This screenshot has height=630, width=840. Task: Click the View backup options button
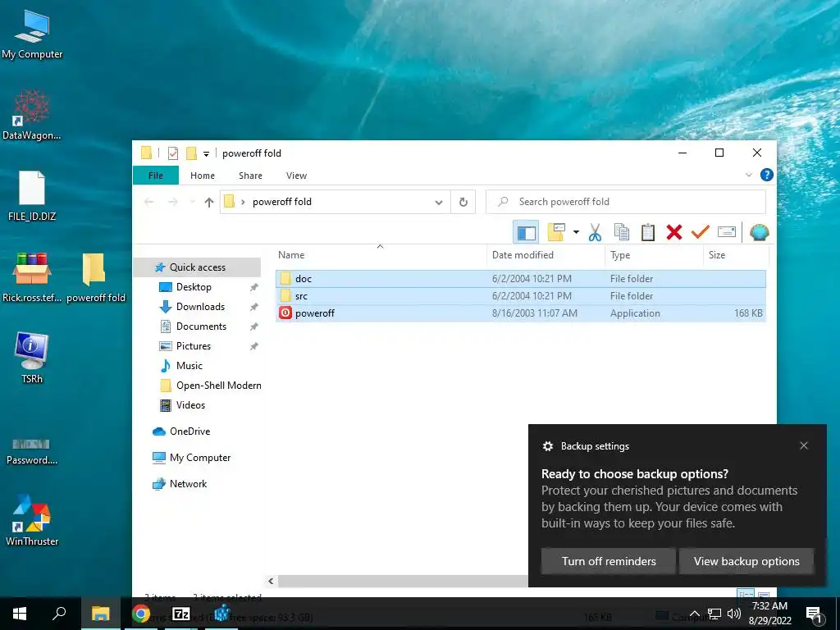[x=746, y=561]
